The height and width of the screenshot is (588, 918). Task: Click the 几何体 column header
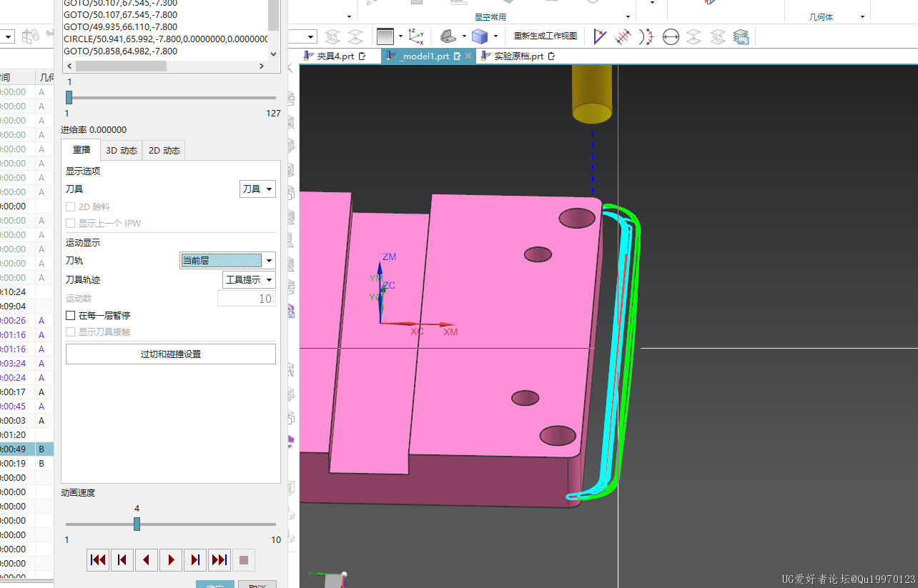pyautogui.click(x=46, y=77)
